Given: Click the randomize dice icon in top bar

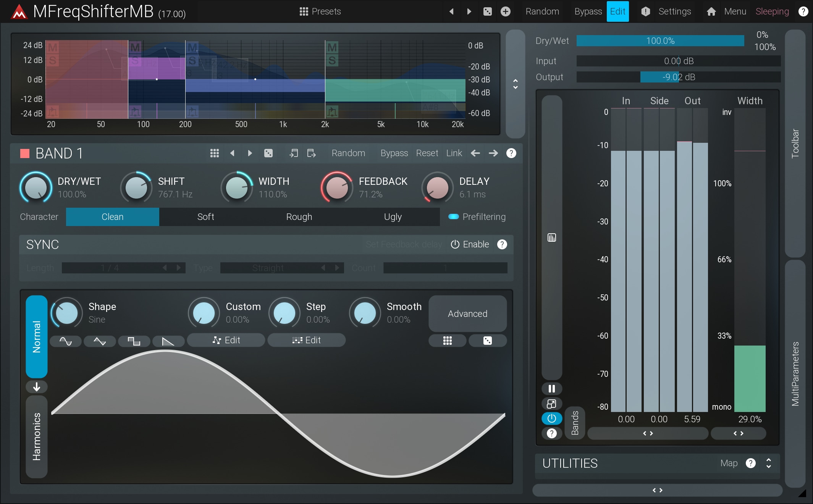Looking at the screenshot, I should pyautogui.click(x=488, y=11).
